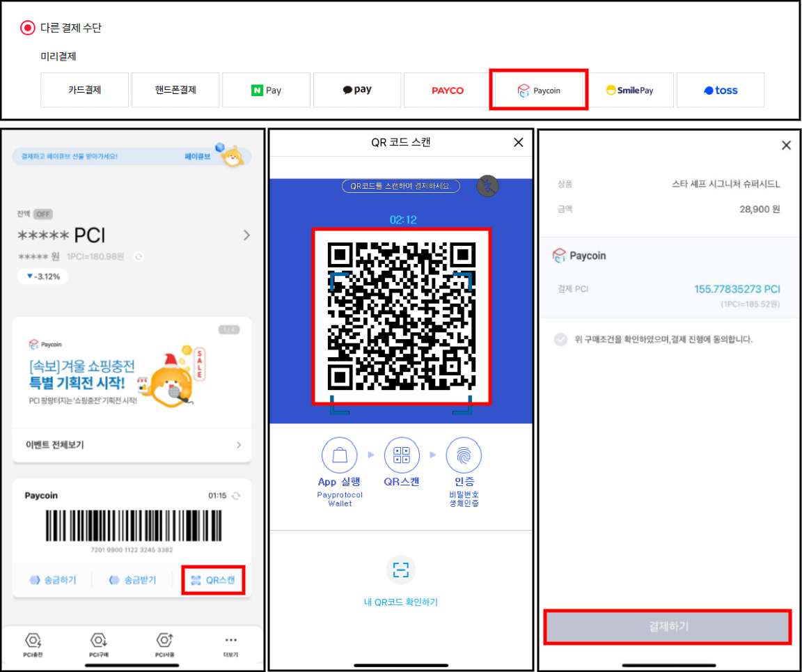The height and width of the screenshot is (672, 802).
Task: Choose 핸드폰결제 payment option
Action: coord(175,90)
